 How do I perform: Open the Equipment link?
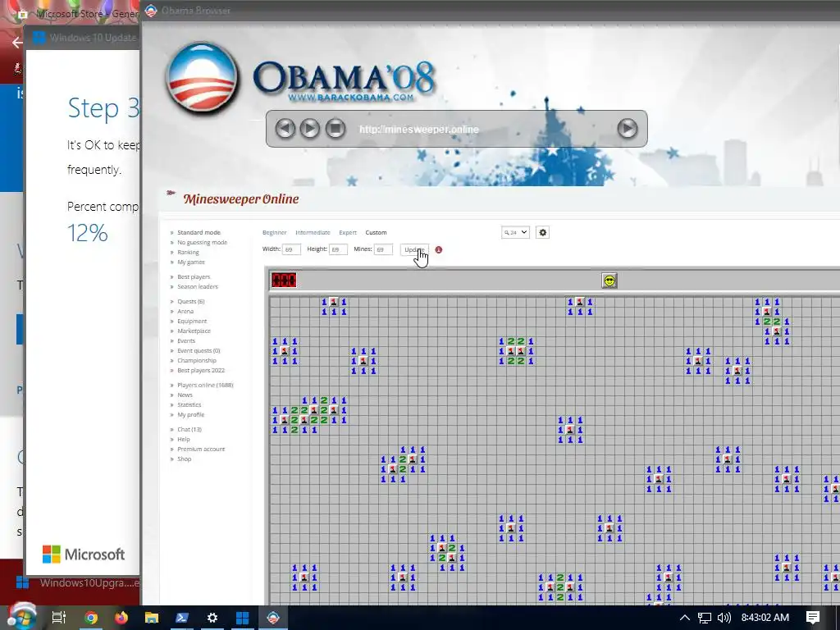[192, 322]
